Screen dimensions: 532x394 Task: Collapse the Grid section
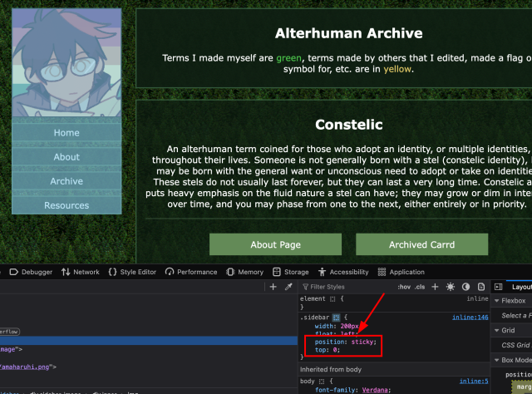(497, 330)
